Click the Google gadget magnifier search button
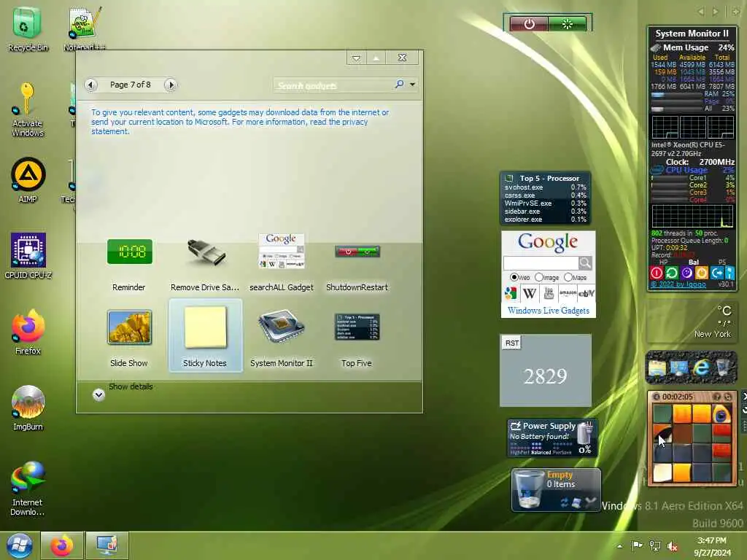747x560 pixels. [x=586, y=262]
